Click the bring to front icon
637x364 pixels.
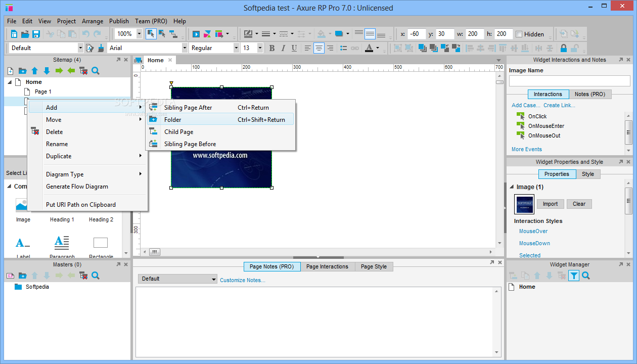coord(422,48)
